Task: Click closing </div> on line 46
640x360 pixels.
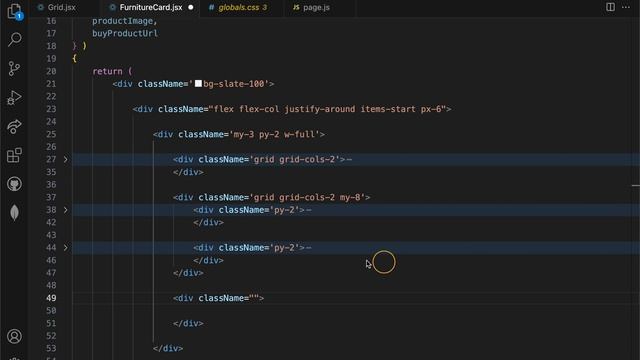Action: coord(209,260)
